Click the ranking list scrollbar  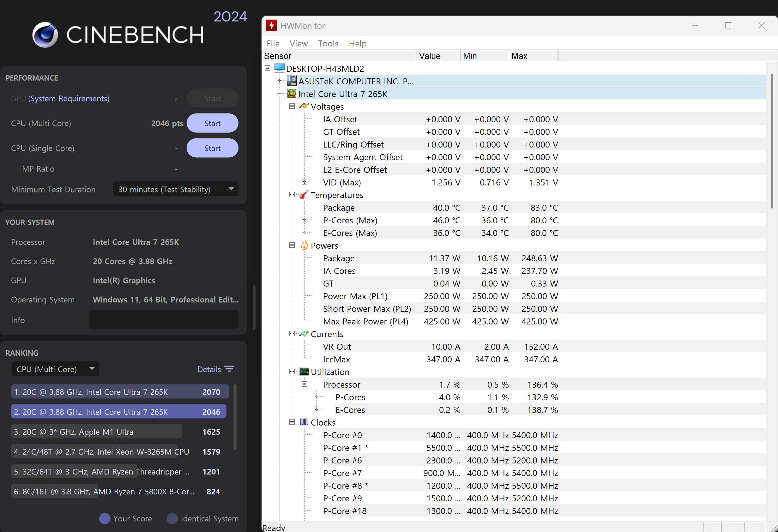pos(235,417)
